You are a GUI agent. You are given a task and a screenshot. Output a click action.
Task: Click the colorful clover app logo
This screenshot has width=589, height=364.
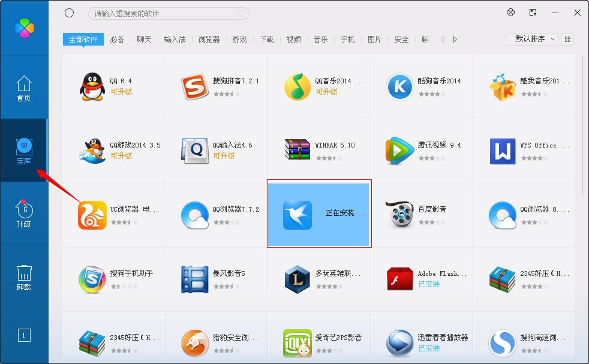(x=25, y=28)
